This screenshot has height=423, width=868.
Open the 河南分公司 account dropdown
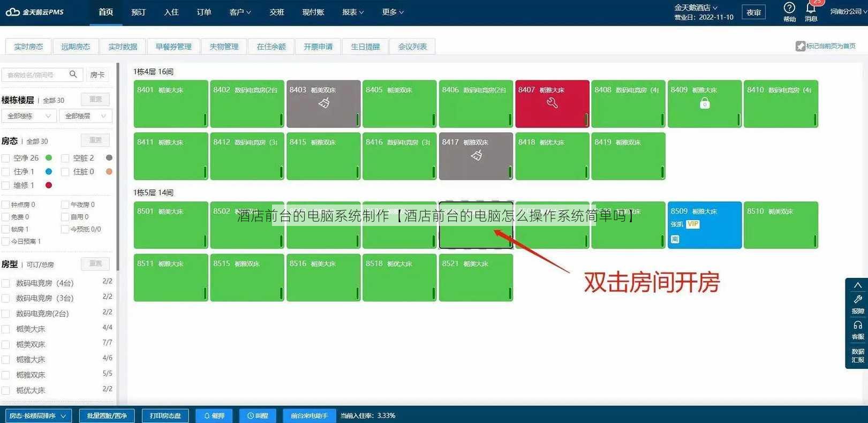coord(848,11)
